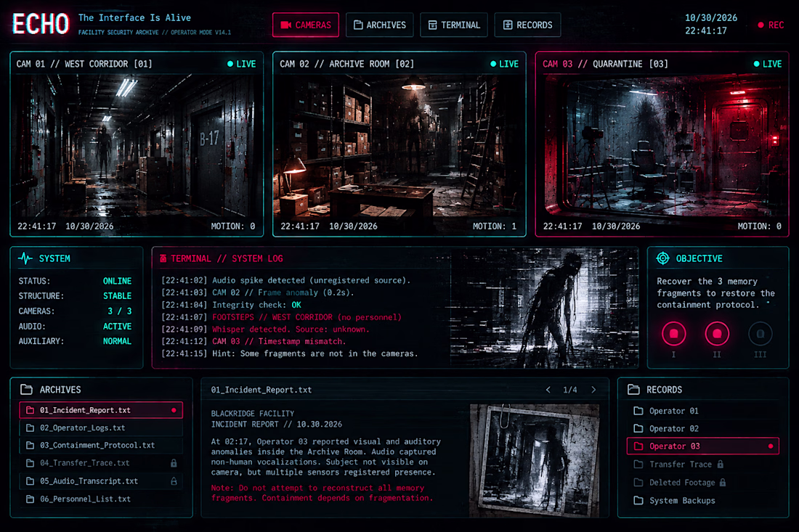The image size is (799, 532).
Task: Click the pulse icon beside SYSTEM
Action: [x=25, y=258]
